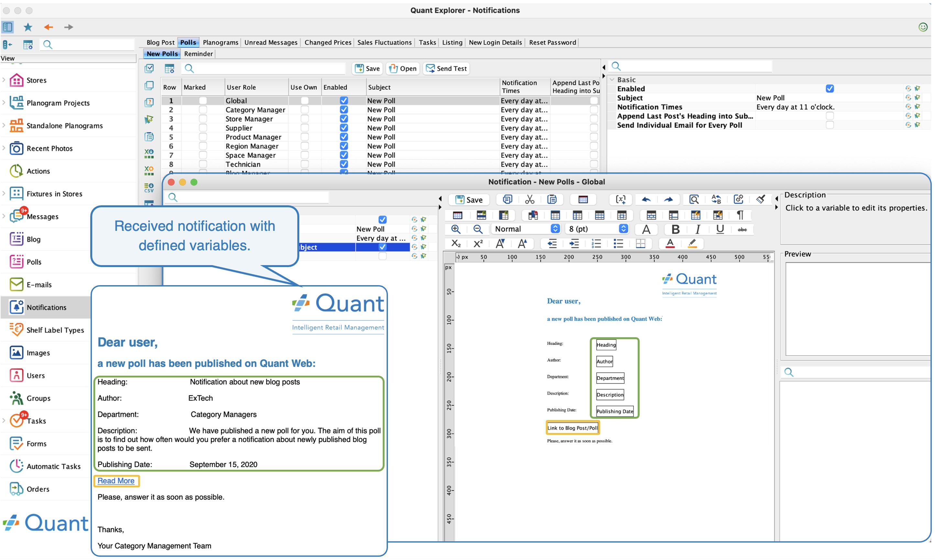The image size is (935, 560).
Task: Click the Read More link
Action: (x=116, y=481)
